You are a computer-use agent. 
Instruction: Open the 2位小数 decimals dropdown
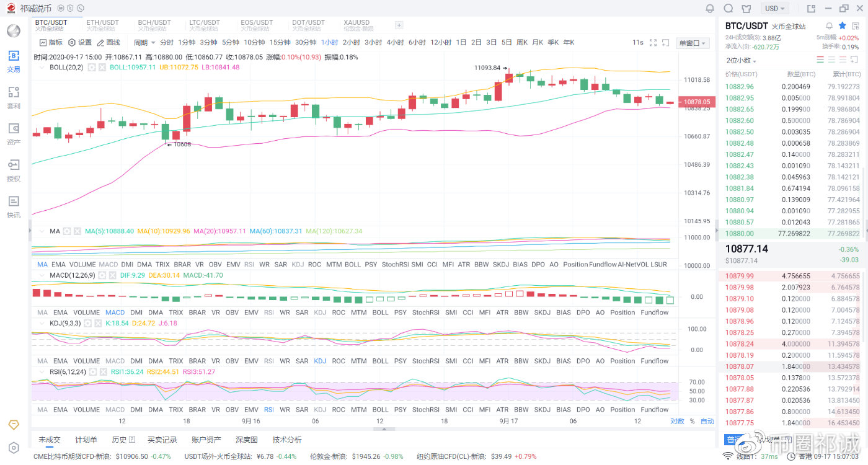tap(742, 60)
